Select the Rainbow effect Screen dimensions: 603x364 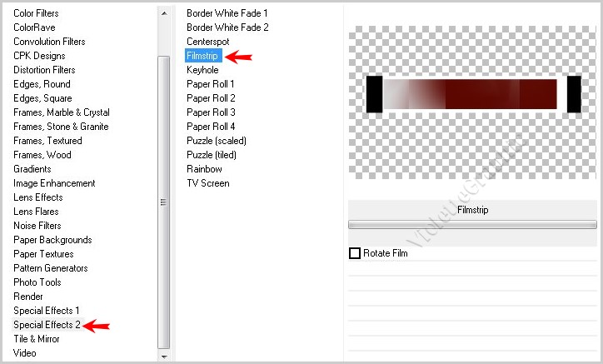point(204,169)
